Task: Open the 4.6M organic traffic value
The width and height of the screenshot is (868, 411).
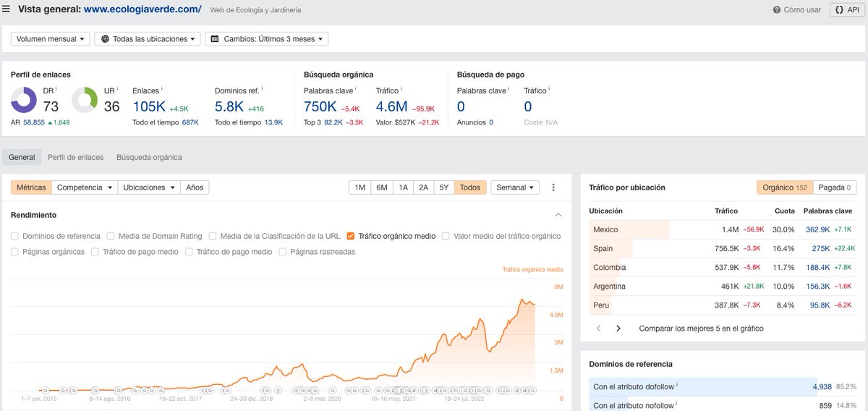Action: (x=393, y=106)
